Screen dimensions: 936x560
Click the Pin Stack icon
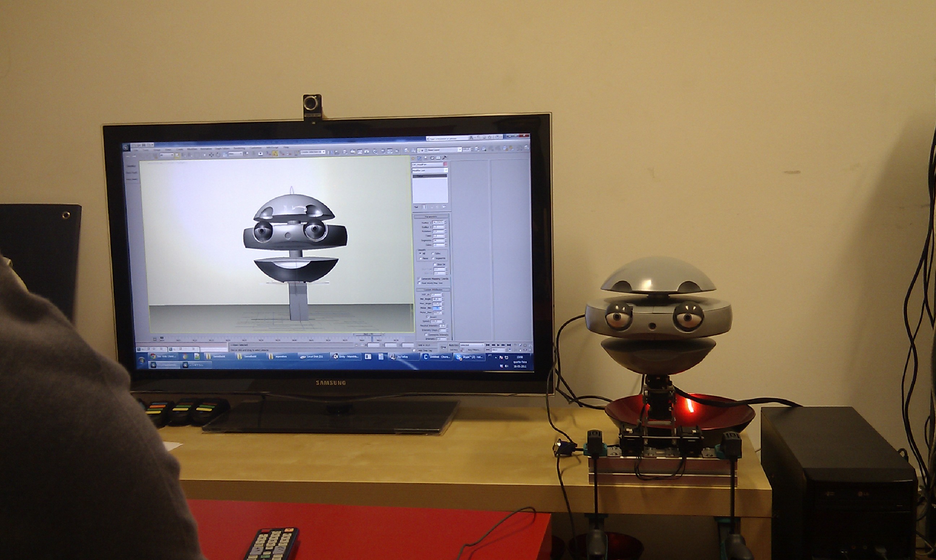(416, 207)
